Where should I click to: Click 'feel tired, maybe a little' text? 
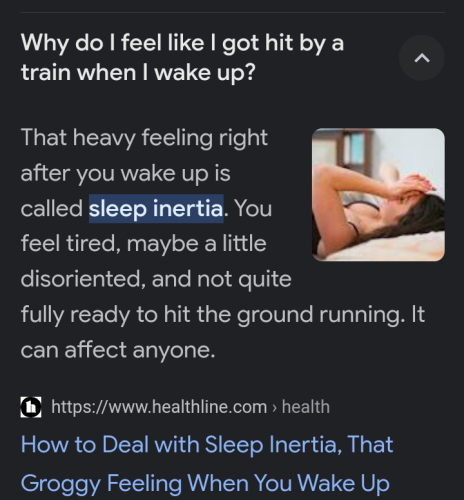click(144, 243)
